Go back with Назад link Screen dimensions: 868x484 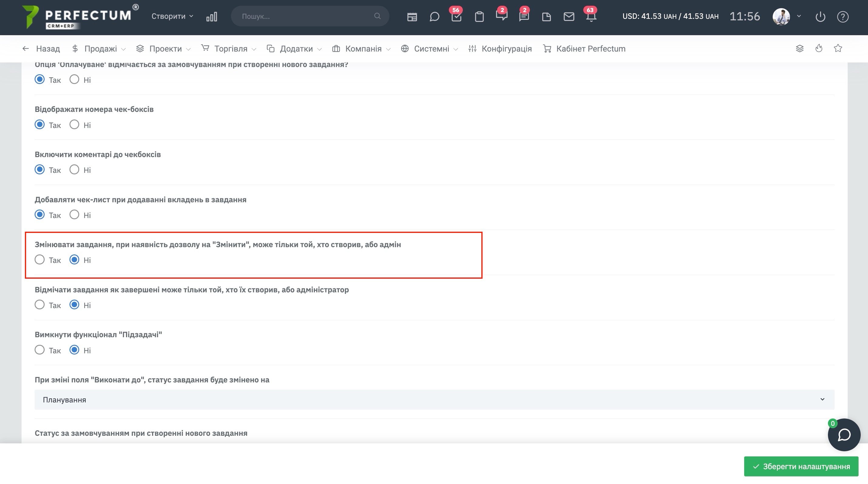41,49
